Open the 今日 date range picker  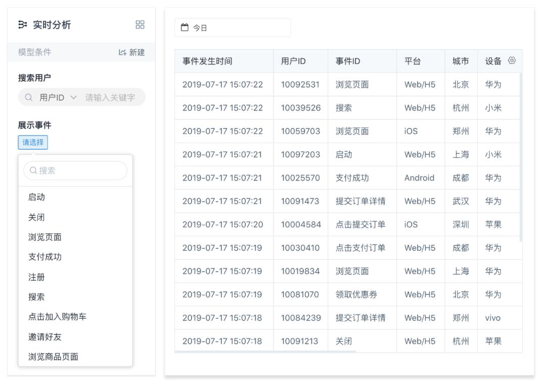[233, 28]
